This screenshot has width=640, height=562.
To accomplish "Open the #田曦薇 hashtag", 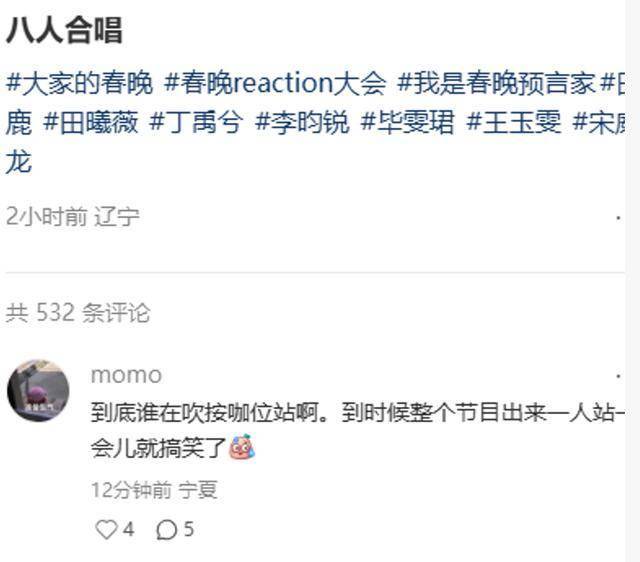I will click(x=91, y=122).
